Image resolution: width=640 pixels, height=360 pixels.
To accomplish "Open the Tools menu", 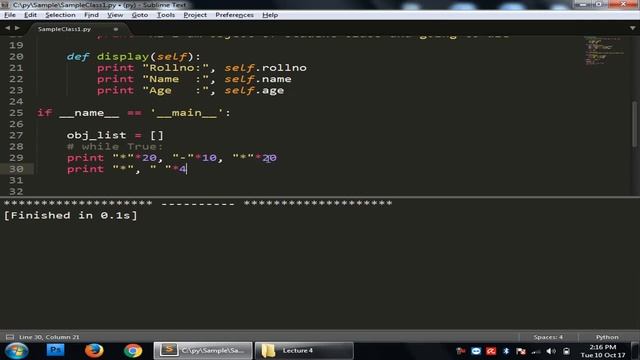I will (x=165, y=15).
